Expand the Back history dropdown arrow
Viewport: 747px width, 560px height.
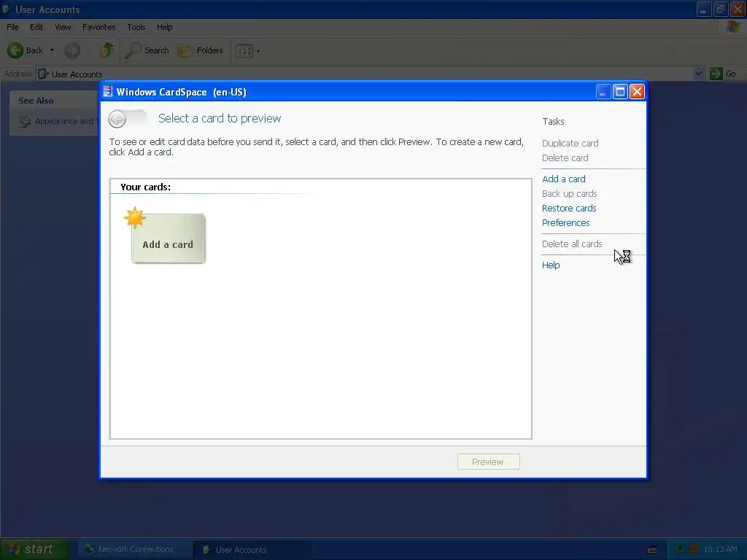(52, 50)
